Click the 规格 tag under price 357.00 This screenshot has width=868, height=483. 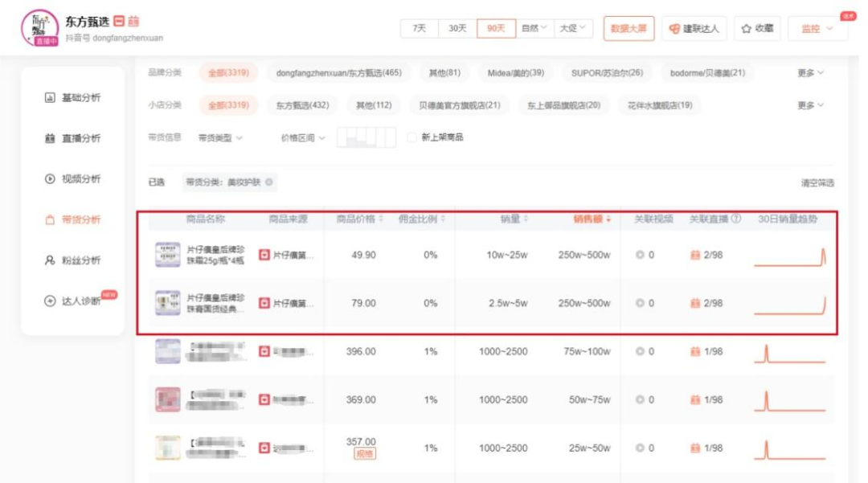coord(365,454)
